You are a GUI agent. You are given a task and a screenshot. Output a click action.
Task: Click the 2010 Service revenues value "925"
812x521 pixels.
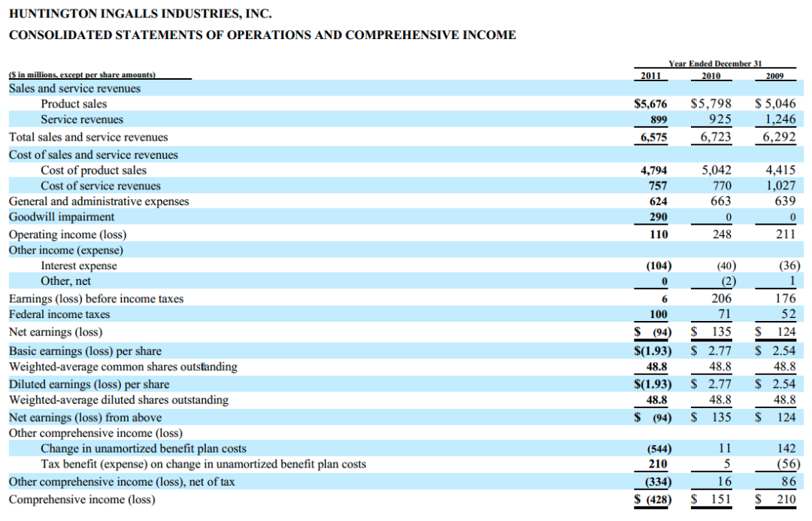click(x=720, y=119)
